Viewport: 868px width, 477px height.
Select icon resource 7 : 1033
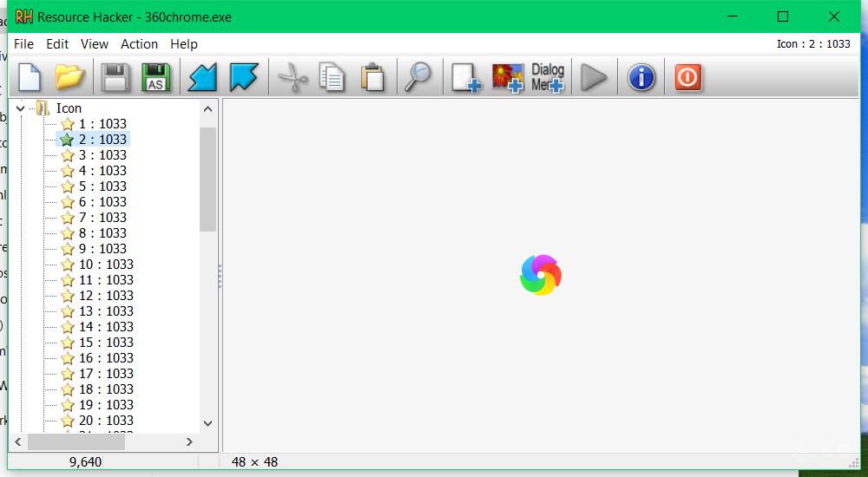[x=102, y=218]
